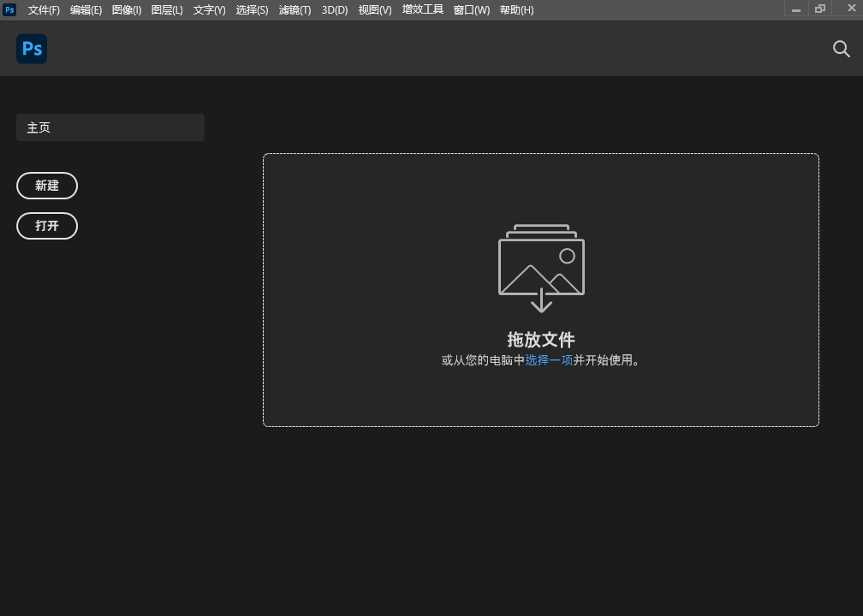Image resolution: width=863 pixels, height=616 pixels.
Task: Select the 主页 tab in sidebar
Action: pyautogui.click(x=110, y=127)
